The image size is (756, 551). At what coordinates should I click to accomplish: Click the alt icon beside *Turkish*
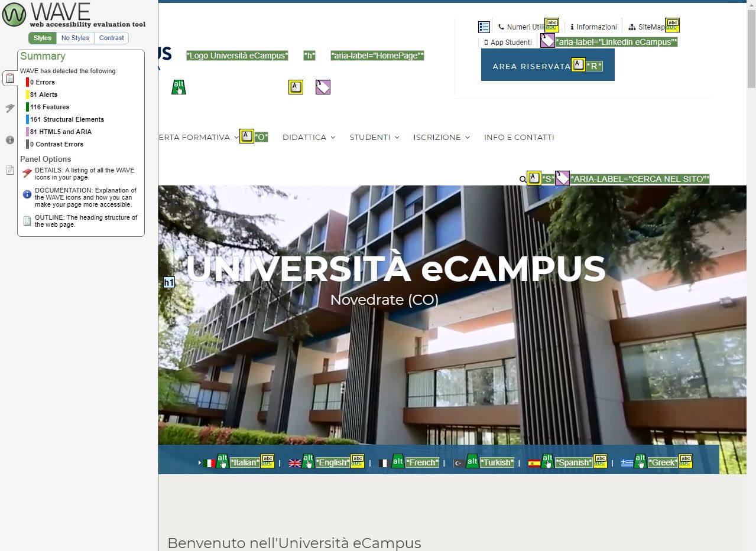(x=472, y=461)
